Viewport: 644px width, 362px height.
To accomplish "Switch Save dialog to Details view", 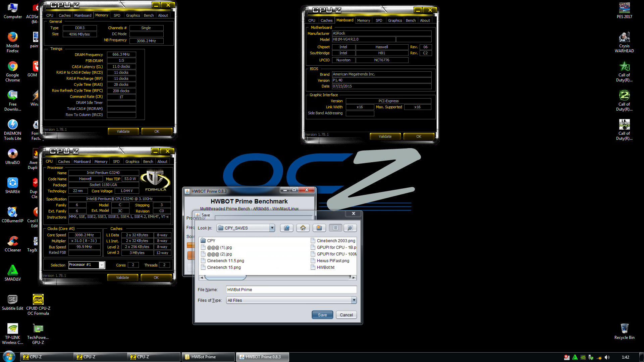I will point(350,228).
